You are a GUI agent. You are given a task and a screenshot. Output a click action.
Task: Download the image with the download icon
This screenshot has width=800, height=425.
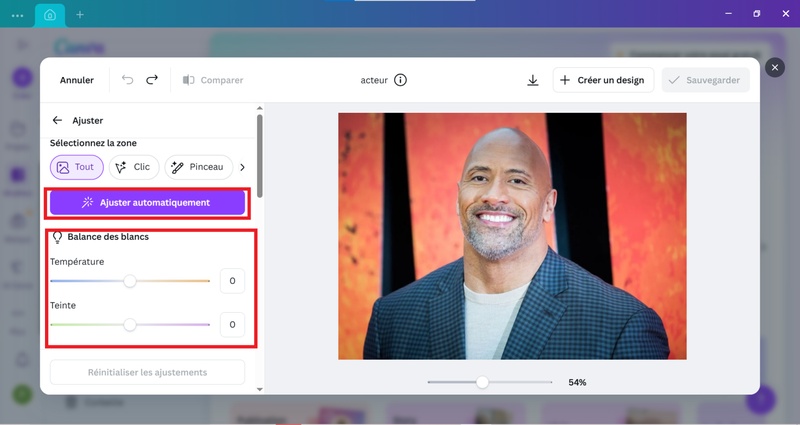click(x=533, y=80)
